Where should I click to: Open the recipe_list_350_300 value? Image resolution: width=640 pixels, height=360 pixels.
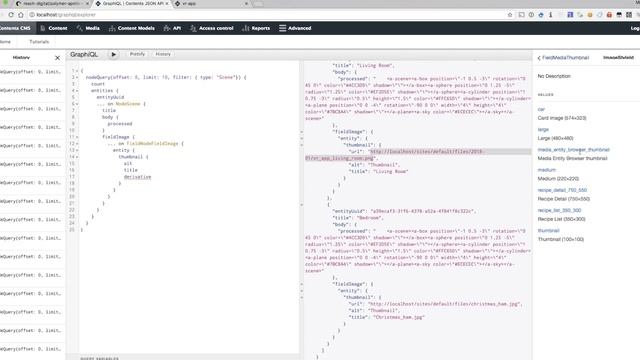[x=559, y=210]
